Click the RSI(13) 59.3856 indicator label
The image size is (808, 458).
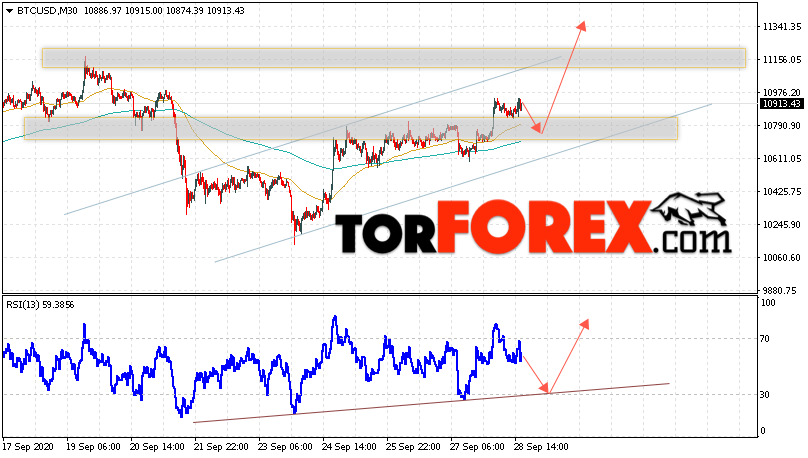[40, 305]
